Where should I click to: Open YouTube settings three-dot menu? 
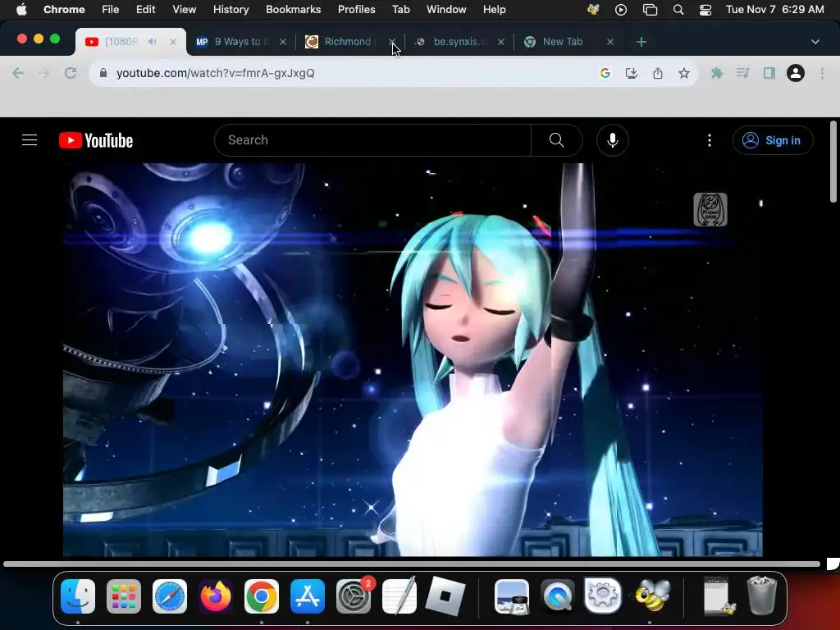coord(710,140)
